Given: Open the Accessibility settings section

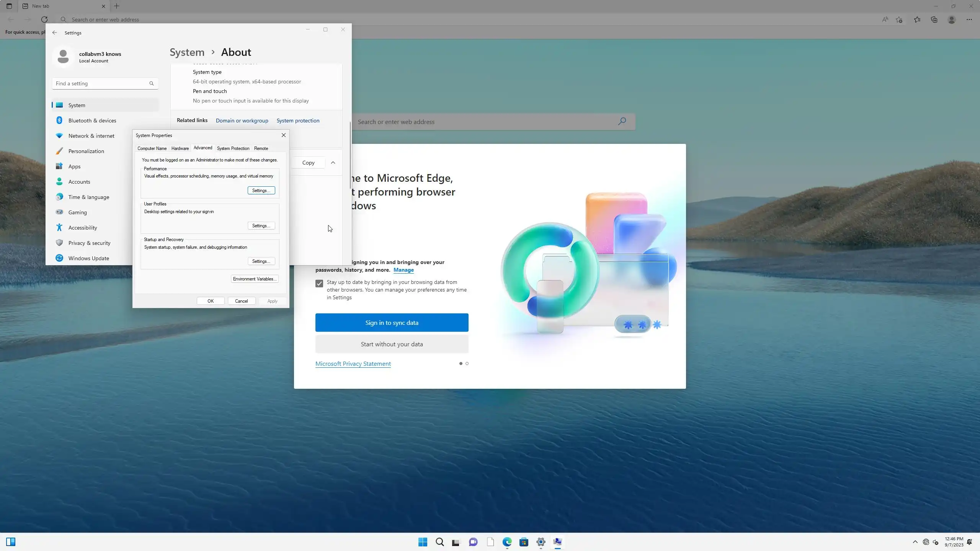Looking at the screenshot, I should [83, 228].
